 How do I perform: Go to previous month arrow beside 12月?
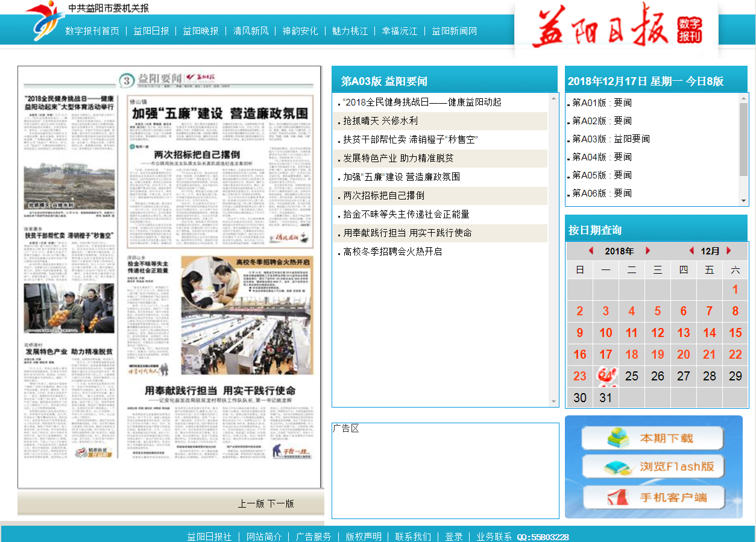pos(691,251)
